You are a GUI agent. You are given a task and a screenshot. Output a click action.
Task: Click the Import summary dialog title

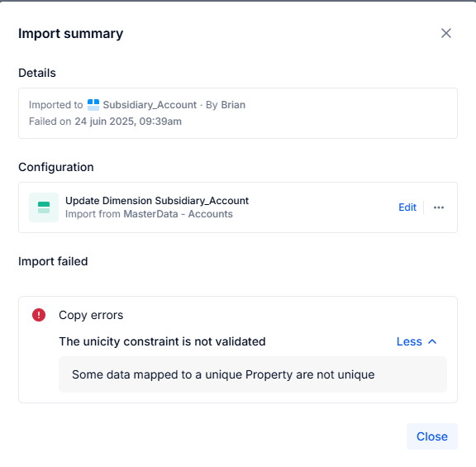(71, 33)
